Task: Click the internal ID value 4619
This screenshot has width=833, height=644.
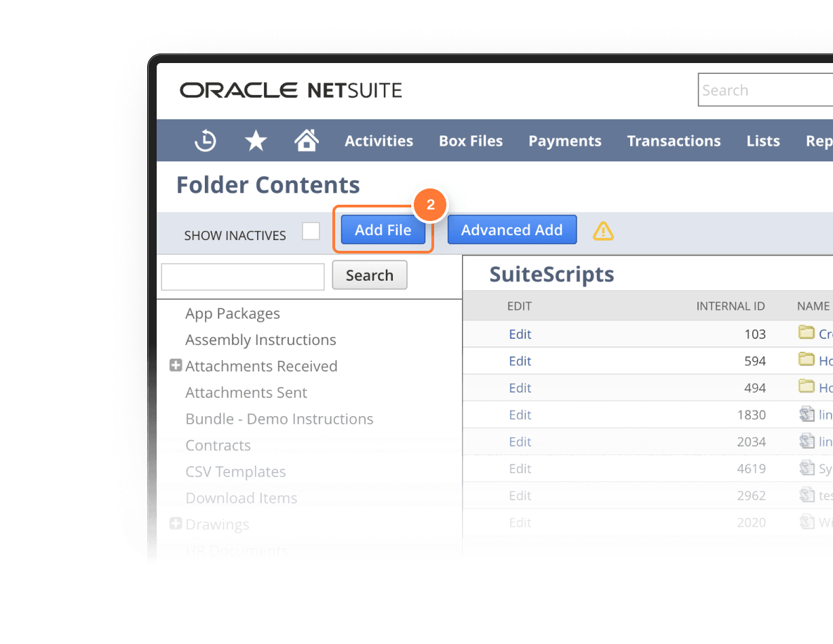Action: (x=752, y=469)
